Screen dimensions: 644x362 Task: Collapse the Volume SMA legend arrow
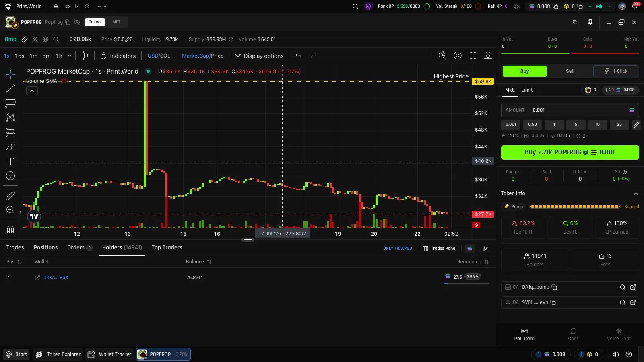[x=32, y=91]
